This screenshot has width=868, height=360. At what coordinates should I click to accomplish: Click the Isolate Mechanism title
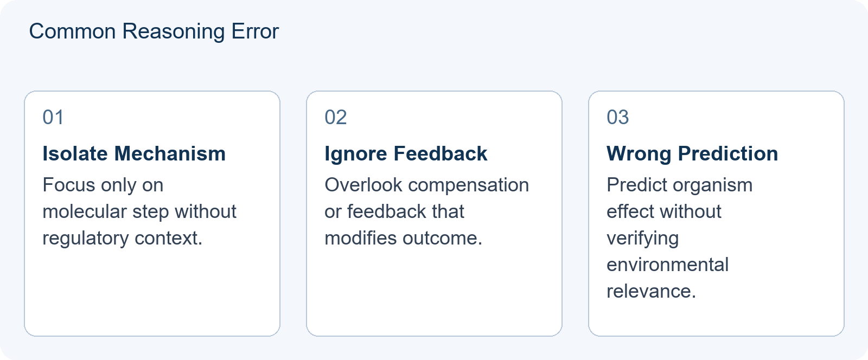[x=134, y=154]
